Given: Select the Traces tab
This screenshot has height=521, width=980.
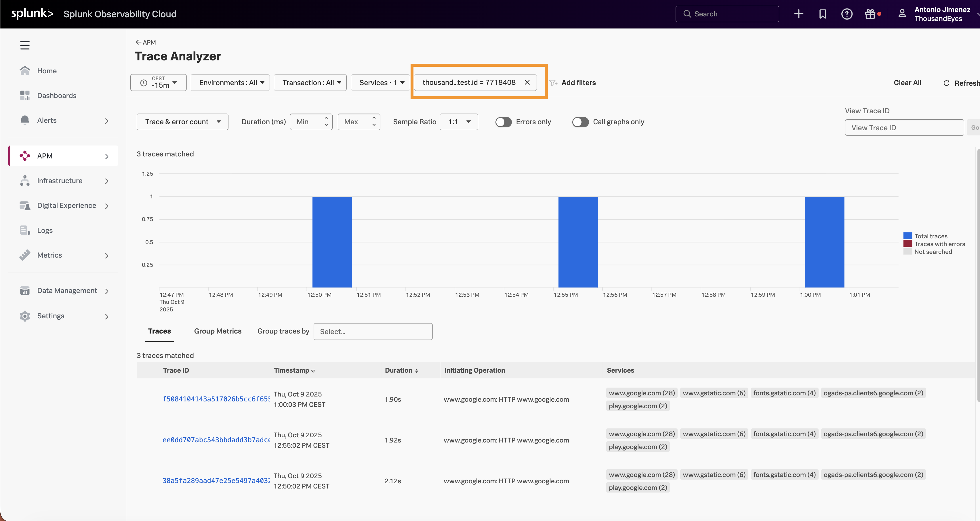Looking at the screenshot, I should 159,331.
